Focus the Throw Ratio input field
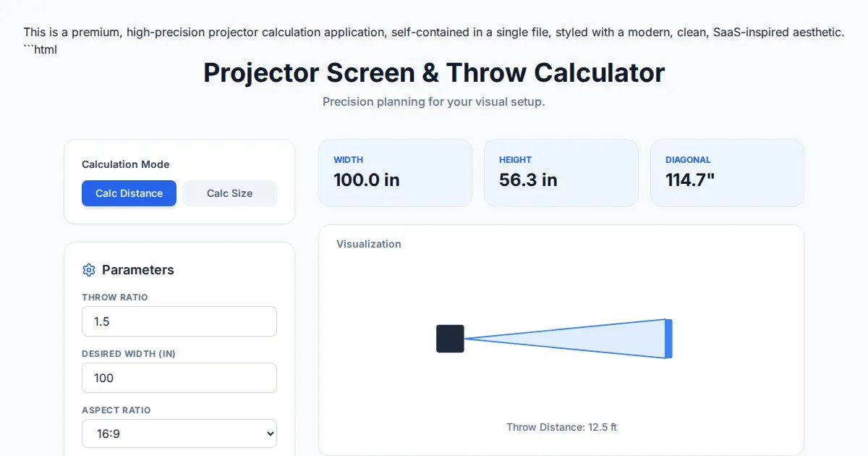This screenshot has height=456, width=868. [179, 321]
